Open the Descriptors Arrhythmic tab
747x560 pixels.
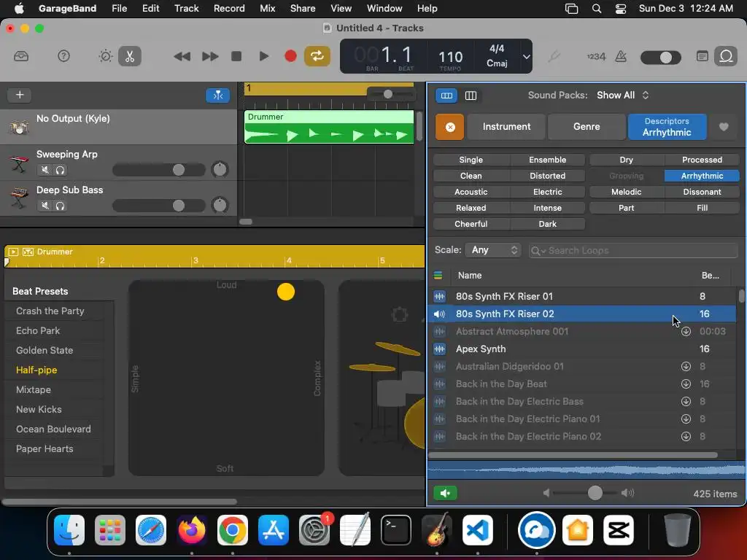[x=667, y=127]
